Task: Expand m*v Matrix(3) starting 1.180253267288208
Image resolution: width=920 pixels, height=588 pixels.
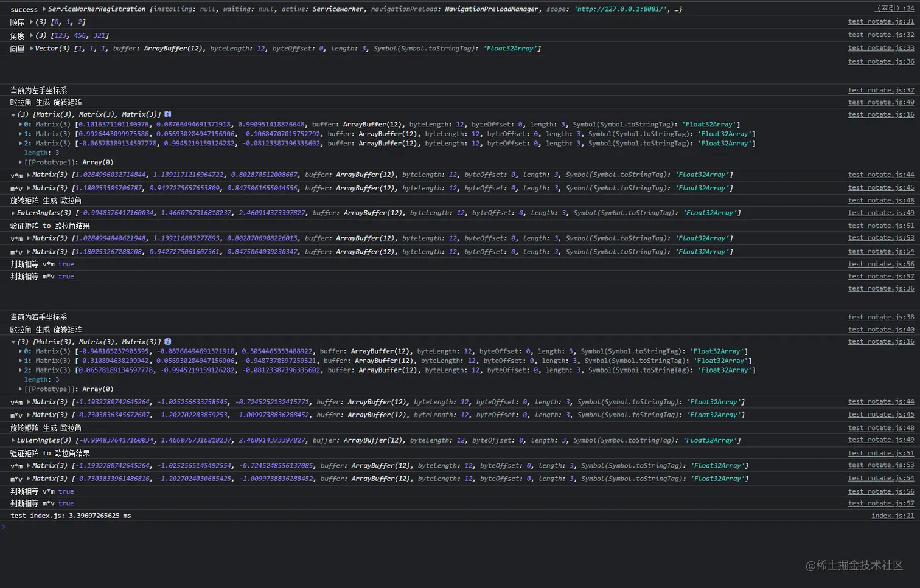Action: pyautogui.click(x=28, y=252)
